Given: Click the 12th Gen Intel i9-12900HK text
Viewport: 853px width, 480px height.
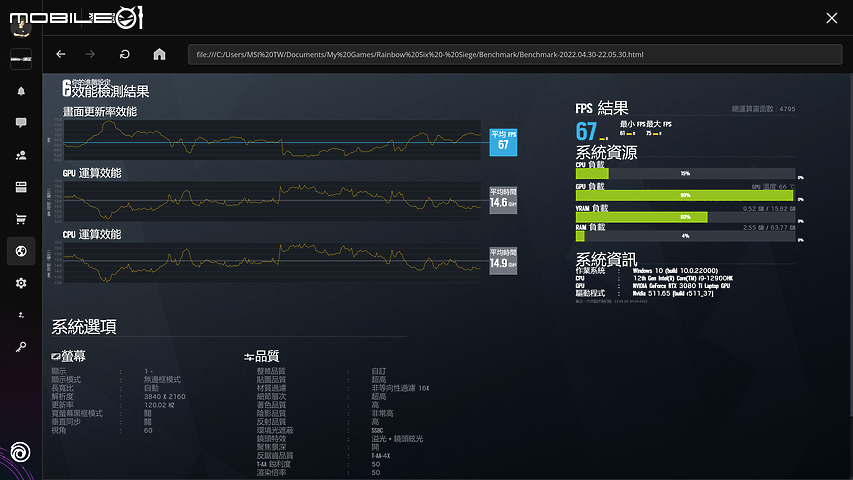Looking at the screenshot, I should click(x=683, y=278).
